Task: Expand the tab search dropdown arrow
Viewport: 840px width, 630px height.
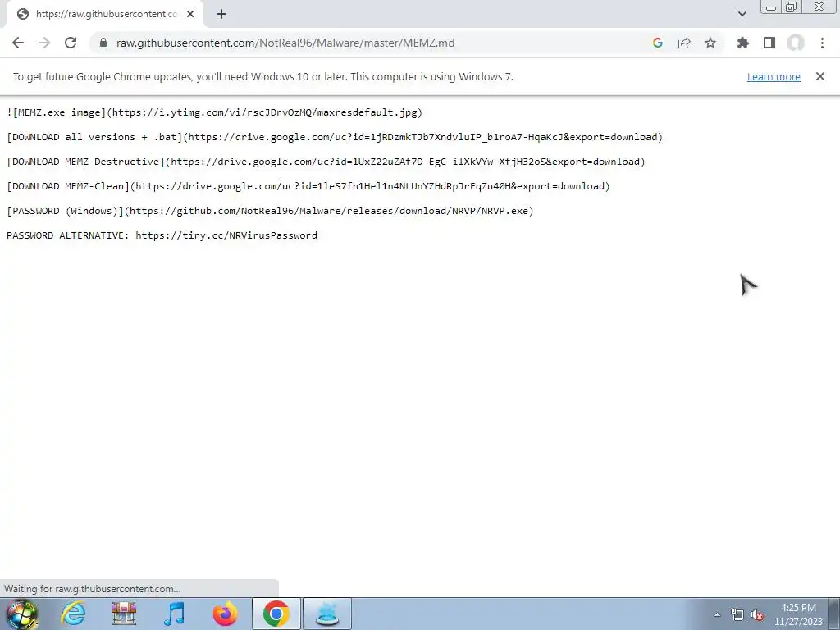Action: 742,14
